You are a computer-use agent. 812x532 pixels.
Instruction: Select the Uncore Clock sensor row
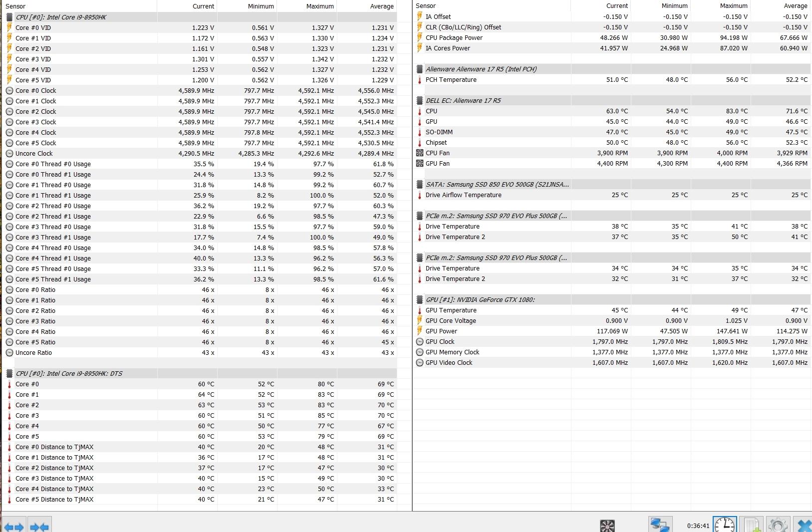(x=34, y=154)
